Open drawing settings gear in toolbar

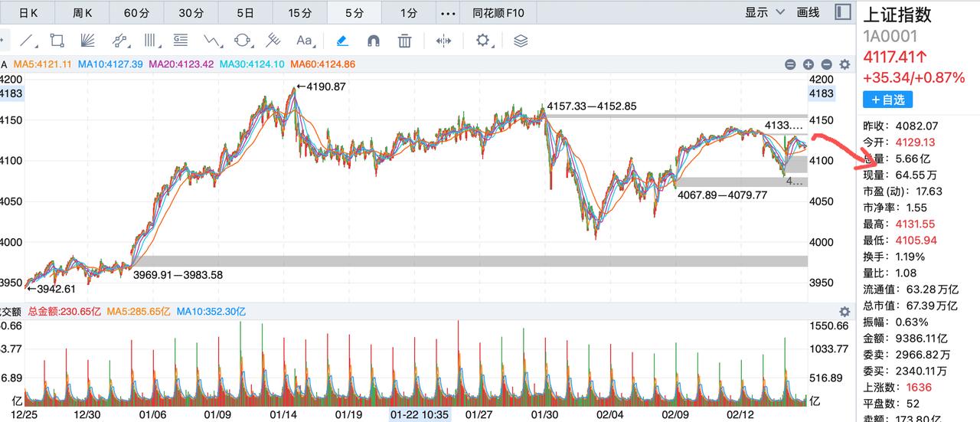482,40
